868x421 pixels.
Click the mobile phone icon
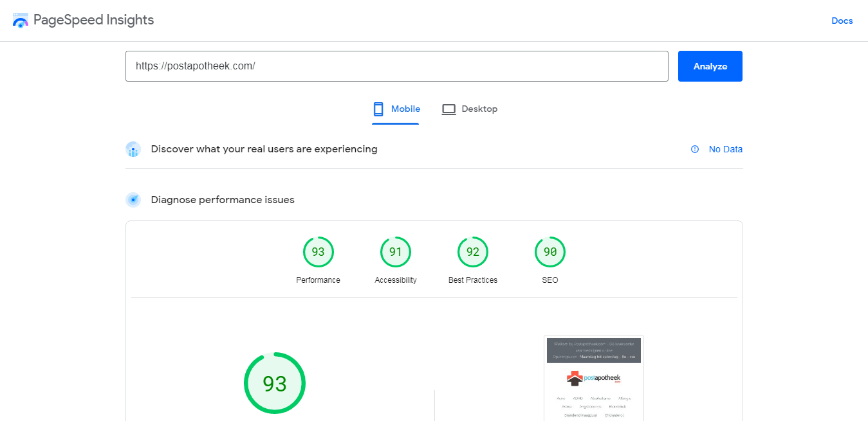pyautogui.click(x=378, y=109)
